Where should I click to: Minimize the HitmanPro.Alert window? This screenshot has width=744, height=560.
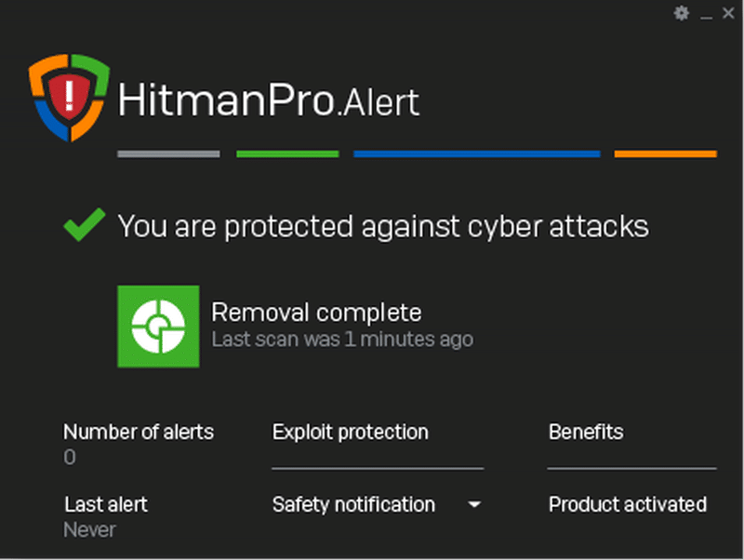coord(707,13)
